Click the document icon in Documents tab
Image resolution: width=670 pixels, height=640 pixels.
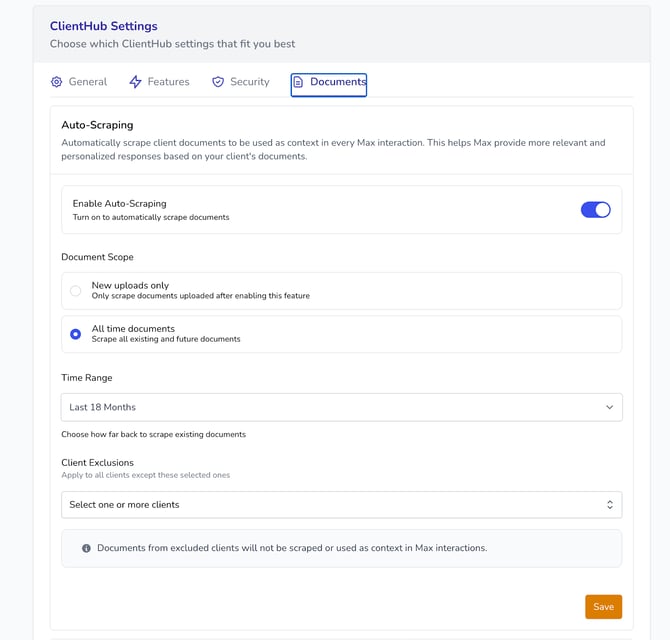298,82
